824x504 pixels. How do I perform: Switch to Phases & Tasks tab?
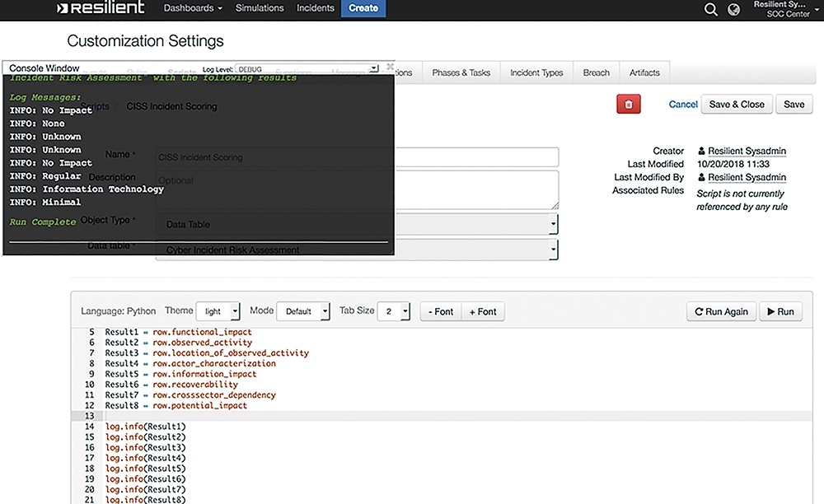[x=461, y=72]
